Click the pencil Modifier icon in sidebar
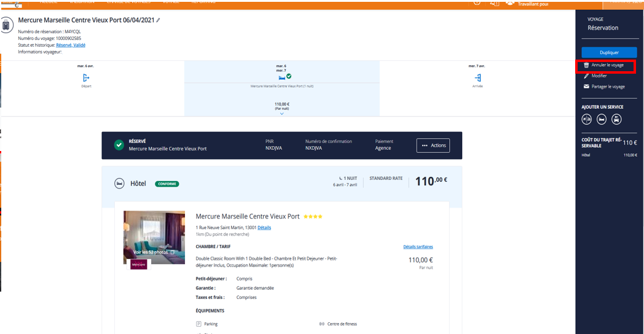Screen dimensions: 644x334 click(x=586, y=76)
